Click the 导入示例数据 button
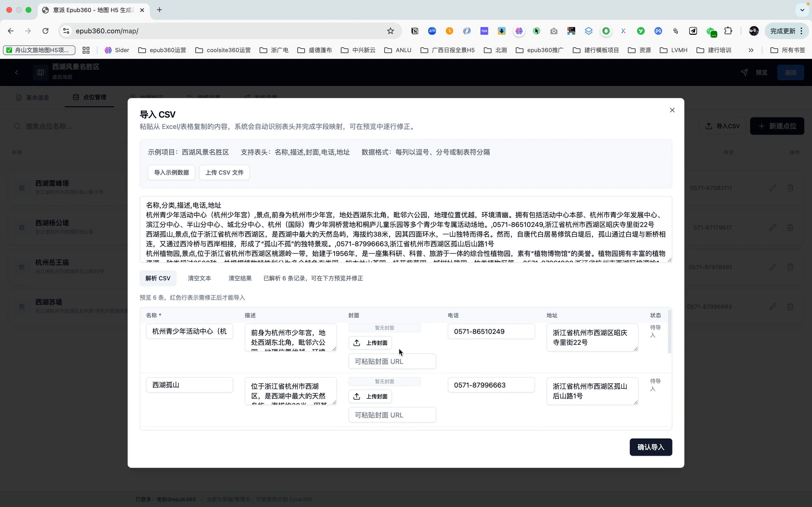This screenshot has width=812, height=507. click(x=171, y=172)
